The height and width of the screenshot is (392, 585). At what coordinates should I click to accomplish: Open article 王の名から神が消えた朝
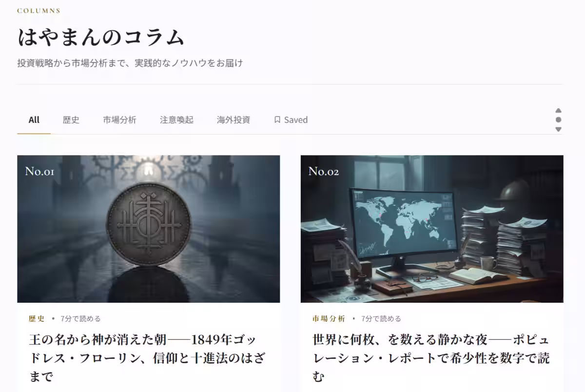point(148,358)
